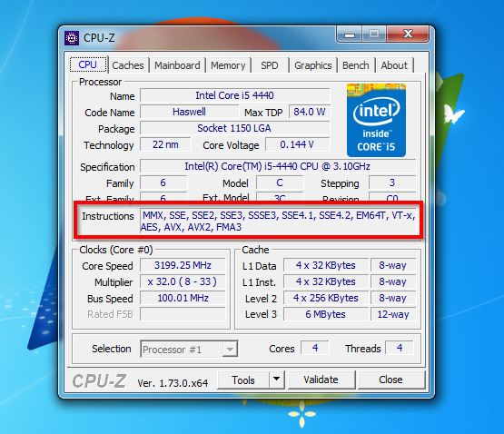Click the Core Speed 3199.25 MHz value
Screen dimensions: 504x434
click(x=183, y=265)
